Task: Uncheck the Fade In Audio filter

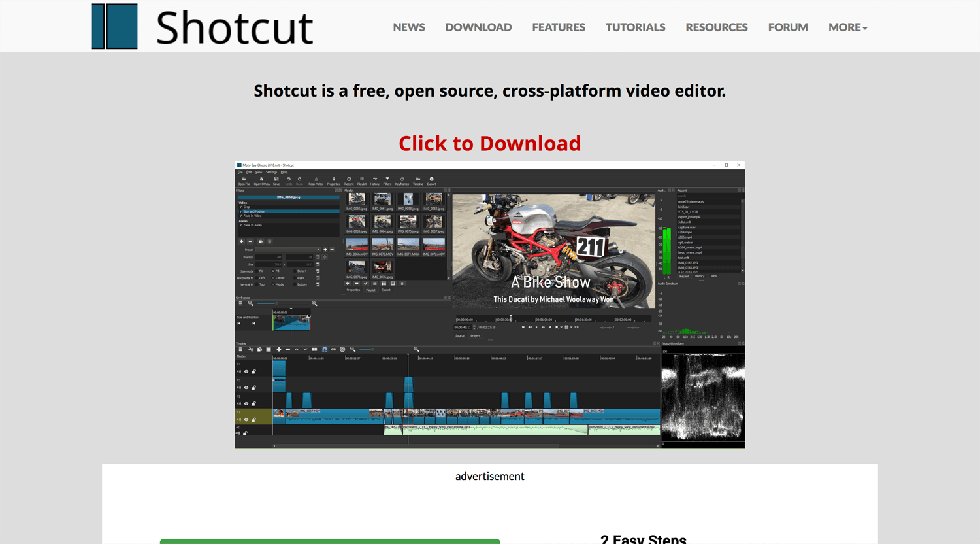Action: click(240, 225)
